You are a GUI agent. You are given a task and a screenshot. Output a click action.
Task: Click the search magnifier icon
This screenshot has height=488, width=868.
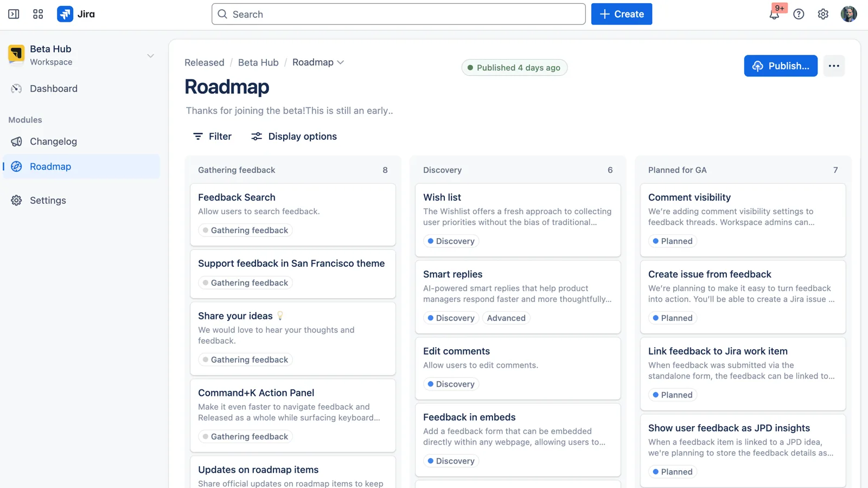222,14
